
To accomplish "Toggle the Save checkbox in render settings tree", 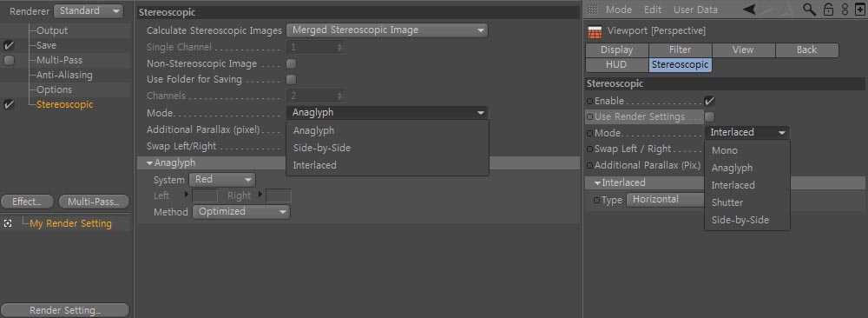I will (9, 45).
